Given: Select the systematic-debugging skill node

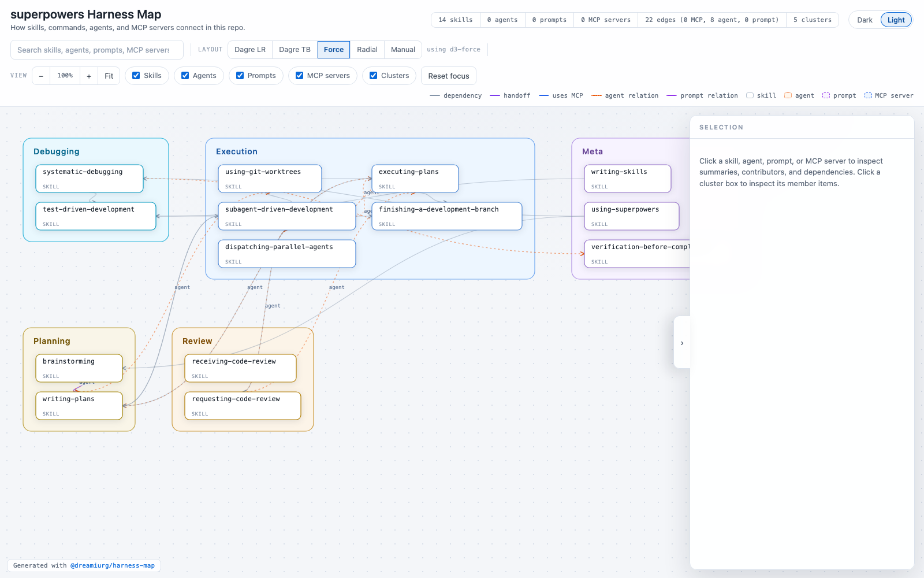Looking at the screenshot, I should tap(90, 179).
